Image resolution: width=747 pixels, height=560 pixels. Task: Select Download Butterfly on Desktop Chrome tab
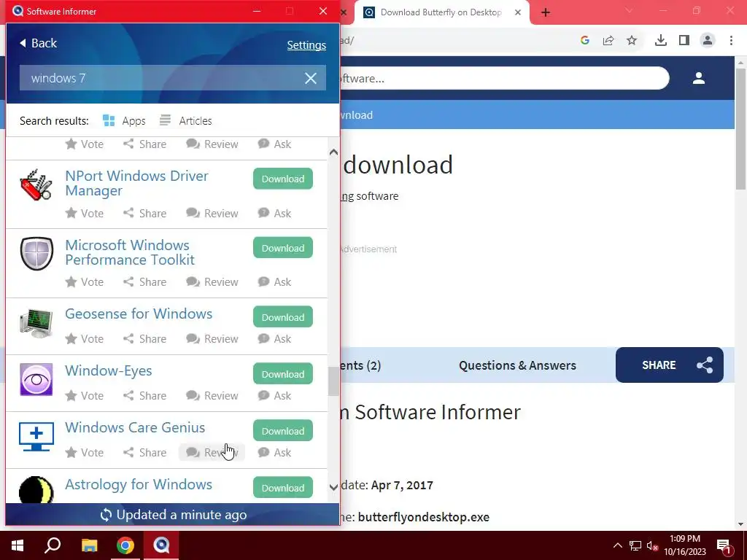441,12
